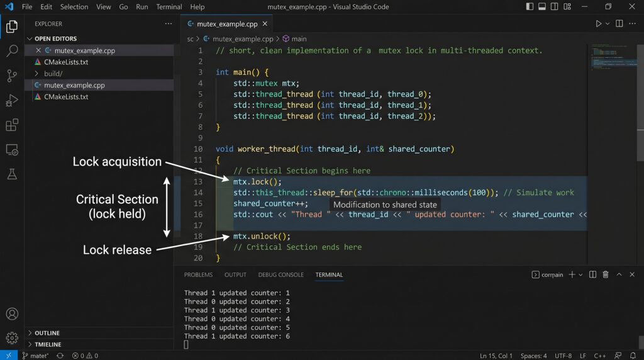Image resolution: width=644 pixels, height=360 pixels.
Task: Click the synchronize changes icon in status bar
Action: 60,356
